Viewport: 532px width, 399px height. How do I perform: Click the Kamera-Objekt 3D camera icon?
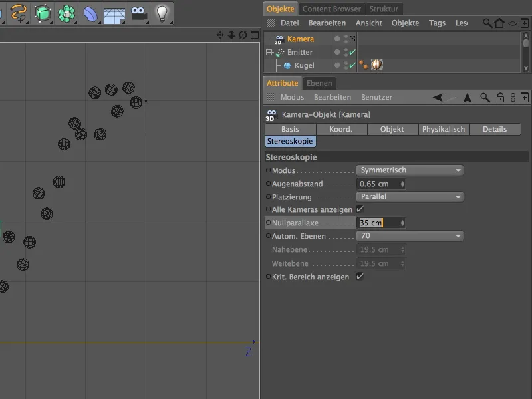click(271, 115)
